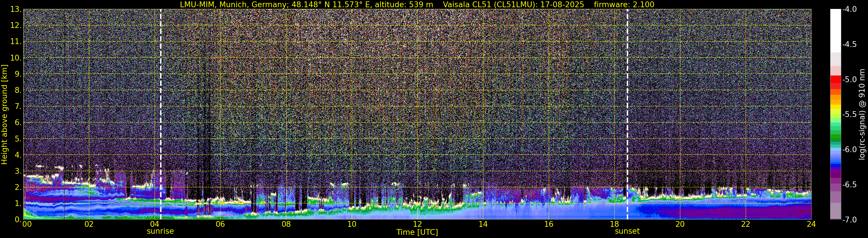Select the title text 'LMU-MIM, Munich, Germany'
This screenshot has width=868, height=238.
[x=234, y=4]
